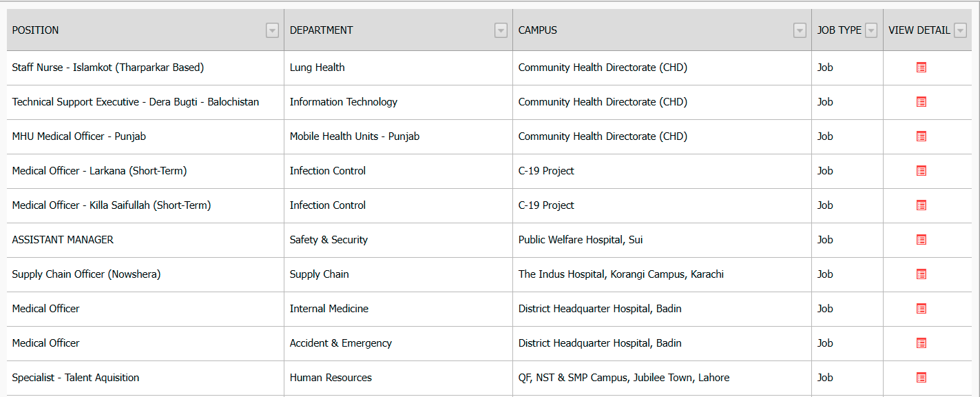View details of Technical Support Executive job
This screenshot has width=980, height=397.
pos(921,102)
